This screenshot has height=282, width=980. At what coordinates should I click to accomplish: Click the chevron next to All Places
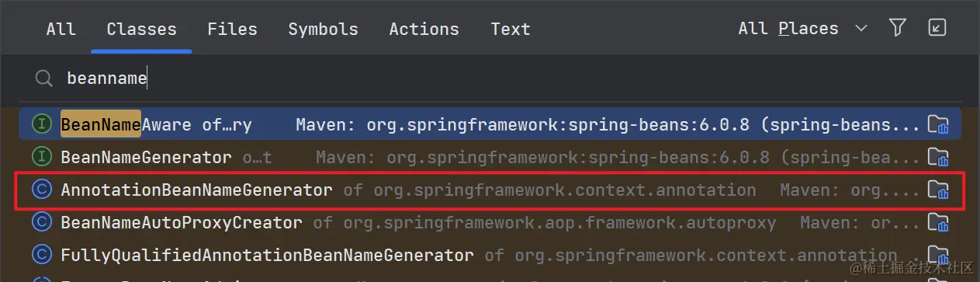coord(861,29)
